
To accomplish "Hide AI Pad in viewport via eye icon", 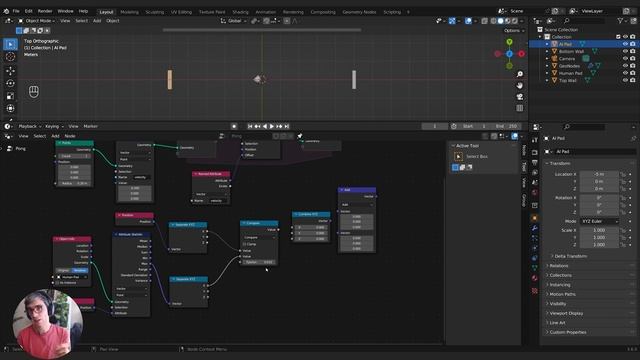I will [x=625, y=44].
